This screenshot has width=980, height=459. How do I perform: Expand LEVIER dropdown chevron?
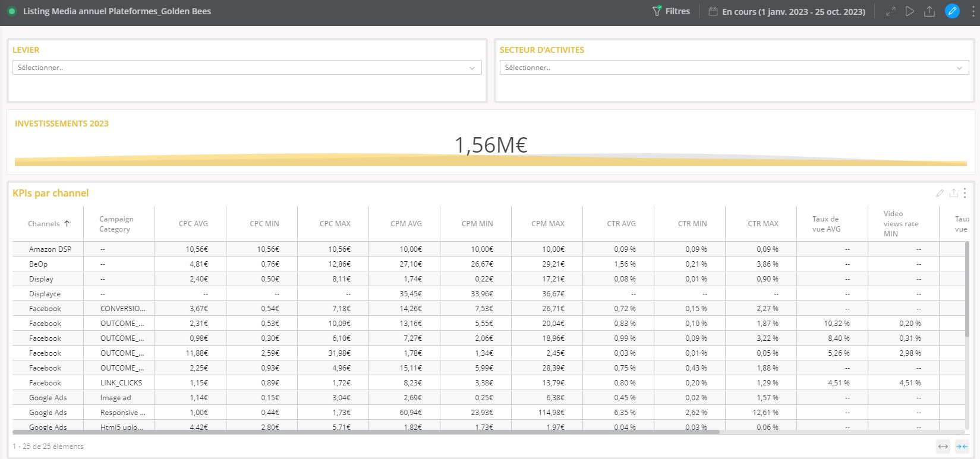[x=472, y=68]
